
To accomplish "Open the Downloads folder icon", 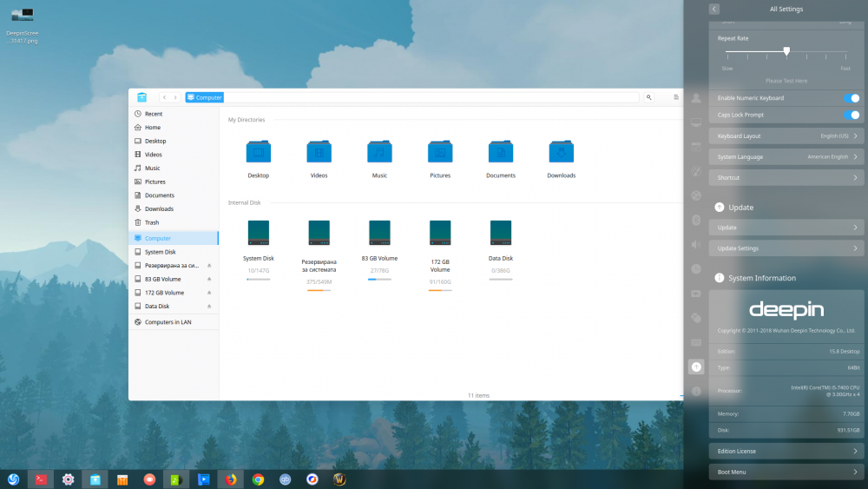I will tap(562, 152).
